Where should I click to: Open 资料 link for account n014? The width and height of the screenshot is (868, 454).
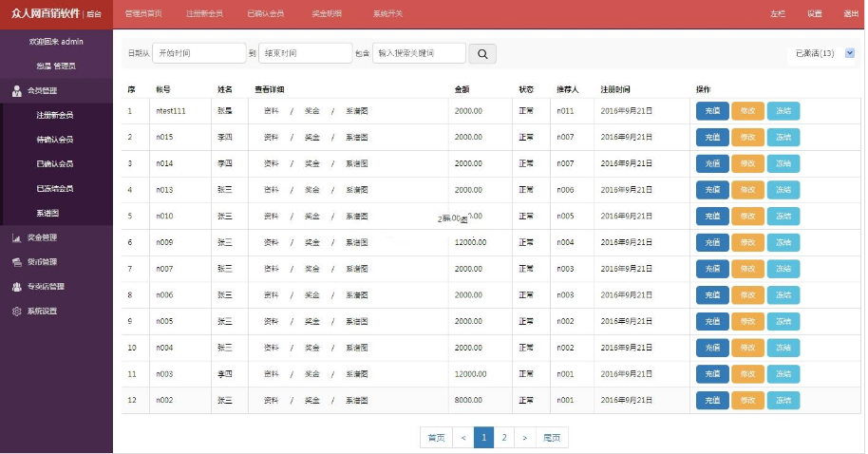272,163
